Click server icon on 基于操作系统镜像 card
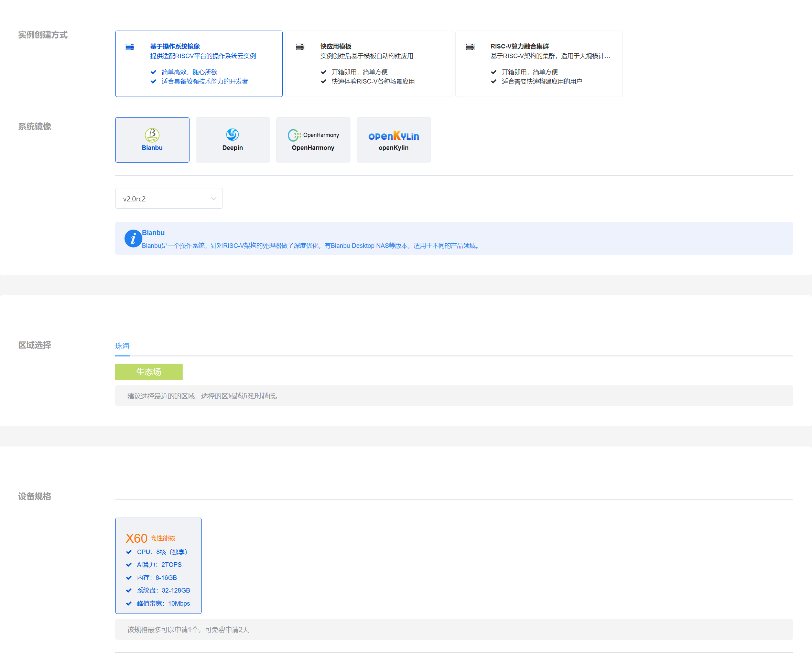 click(130, 47)
